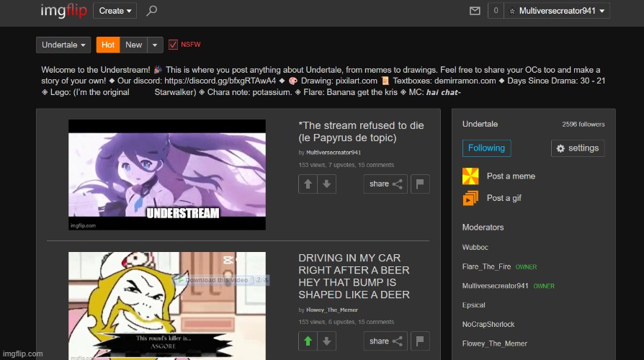This screenshot has width=644, height=360.
Task: Click '153 views, 6 upvotes, 15 comments' text
Action: tap(346, 323)
